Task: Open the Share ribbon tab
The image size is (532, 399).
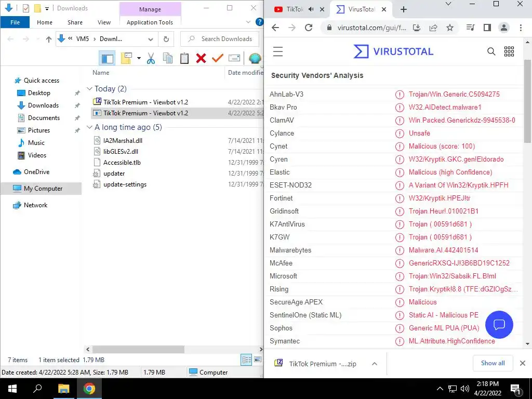Action: (x=75, y=22)
